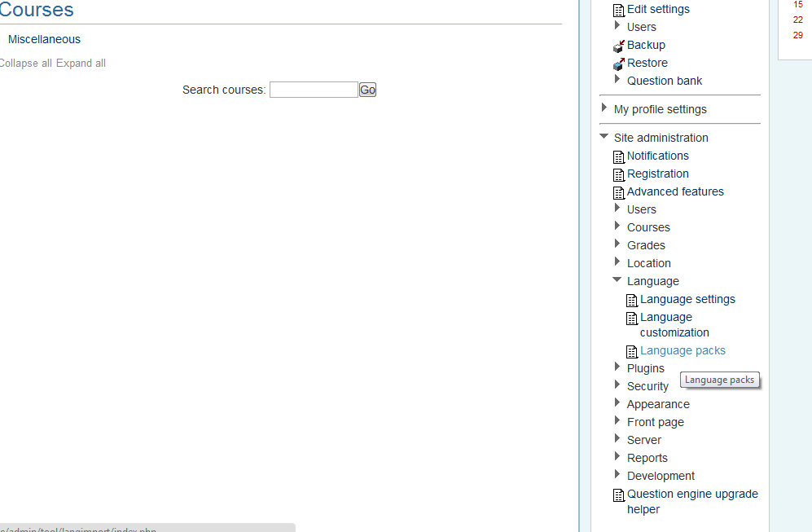
Task: Open the Question bank section
Action: [x=664, y=81]
